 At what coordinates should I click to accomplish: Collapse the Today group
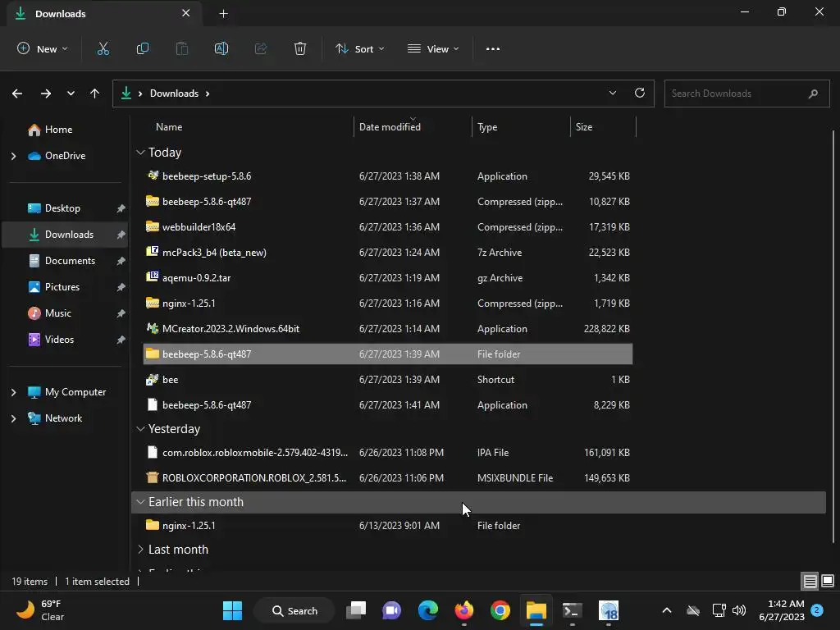coord(140,153)
